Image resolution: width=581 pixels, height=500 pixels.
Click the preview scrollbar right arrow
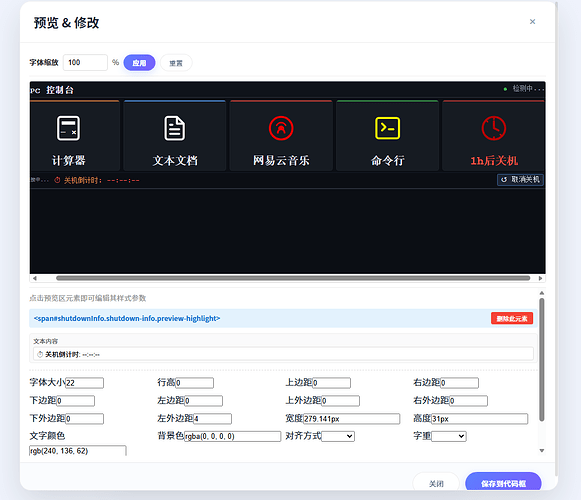tap(540, 278)
